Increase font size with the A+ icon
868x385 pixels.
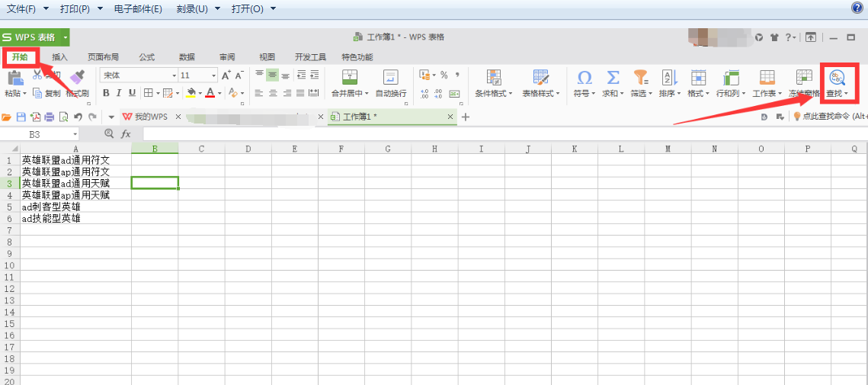pos(226,75)
